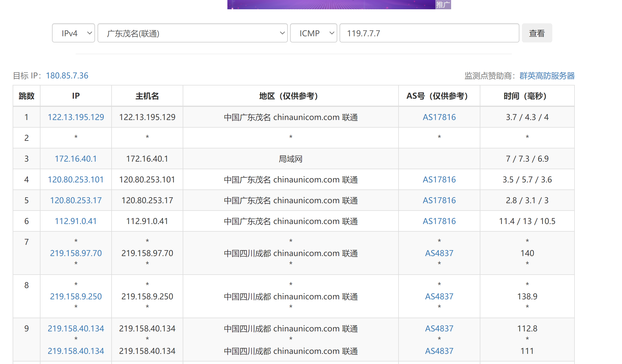Select hostname cell 219.158.97.70

pyautogui.click(x=147, y=253)
